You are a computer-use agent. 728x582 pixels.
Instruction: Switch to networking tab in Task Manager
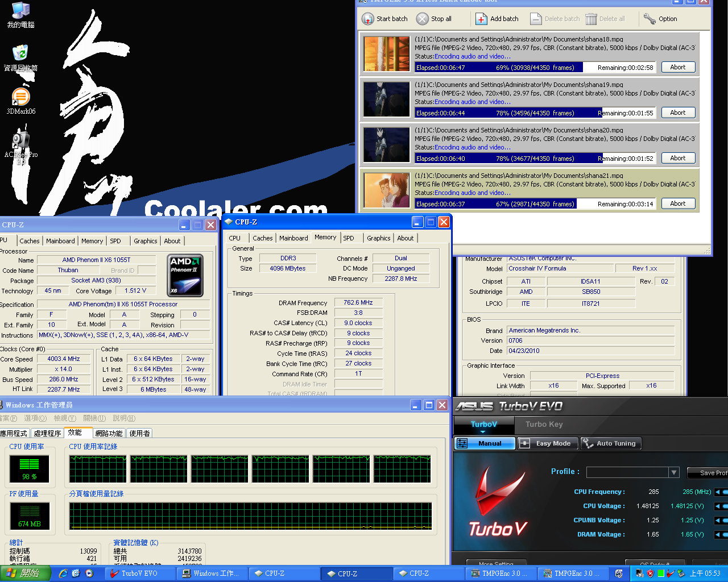point(109,433)
